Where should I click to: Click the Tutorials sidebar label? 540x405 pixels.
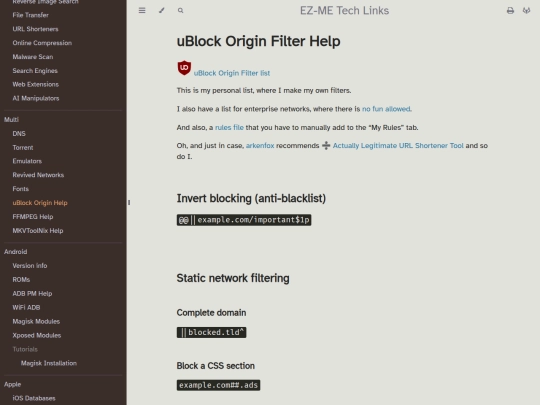[25, 349]
